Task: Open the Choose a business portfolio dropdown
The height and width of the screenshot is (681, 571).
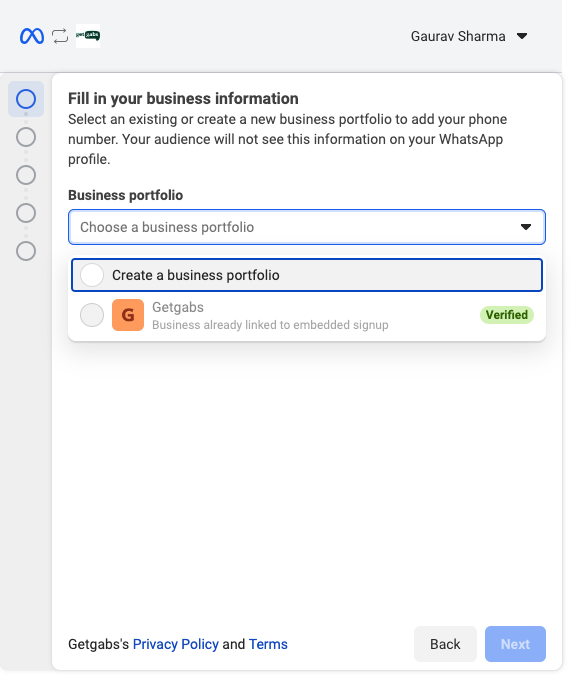Action: (307, 227)
